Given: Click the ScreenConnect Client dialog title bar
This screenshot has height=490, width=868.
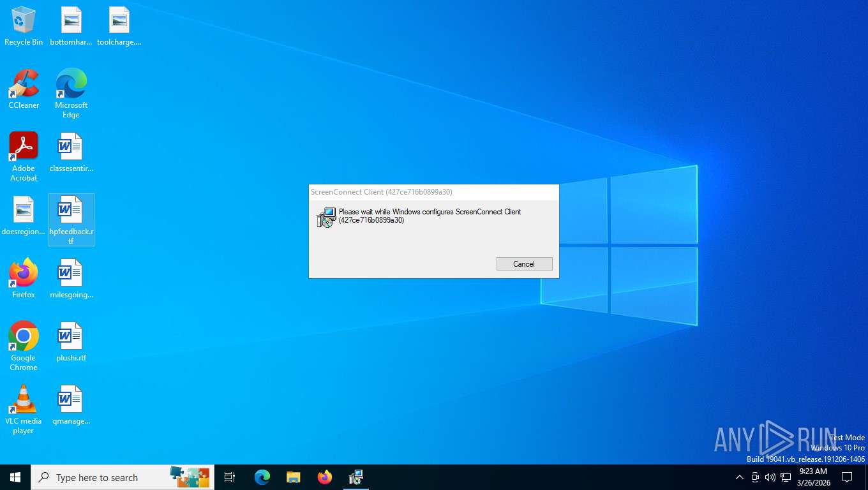Looking at the screenshot, I should [434, 192].
